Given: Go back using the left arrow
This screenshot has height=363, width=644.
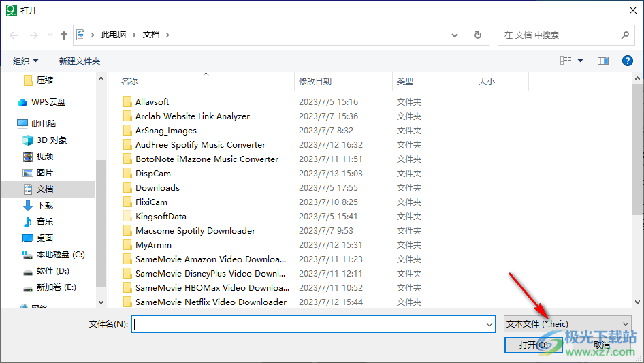Looking at the screenshot, I should click(x=14, y=35).
